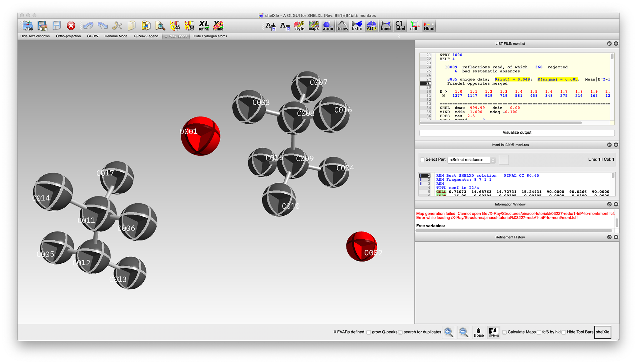
Task: Click R(int) = 0.049 link in list file
Action: tap(512, 80)
